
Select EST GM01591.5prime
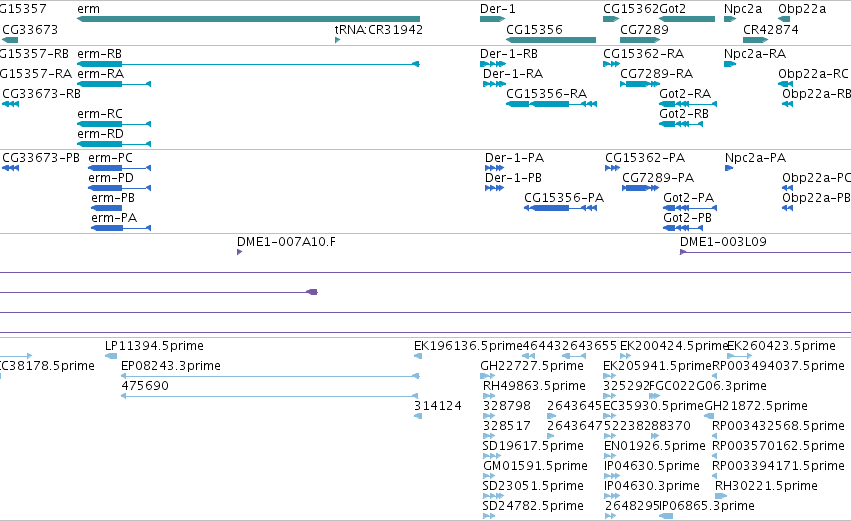point(488,476)
